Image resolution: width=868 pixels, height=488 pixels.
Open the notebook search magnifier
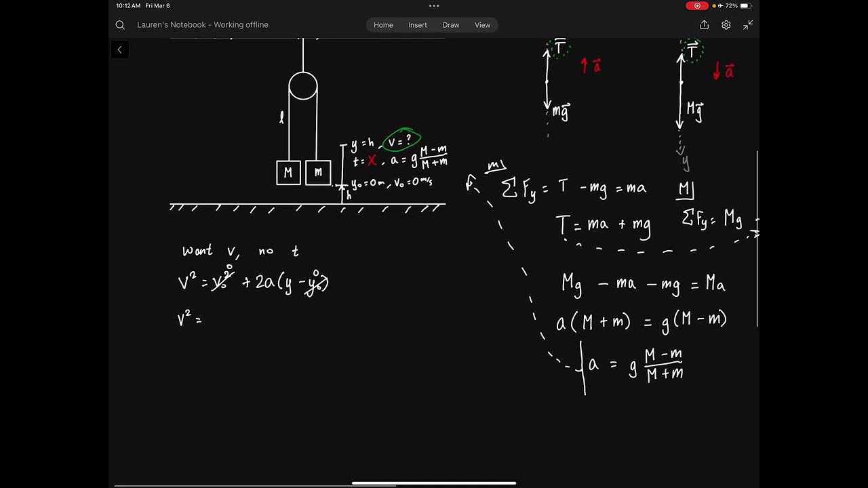pos(120,25)
